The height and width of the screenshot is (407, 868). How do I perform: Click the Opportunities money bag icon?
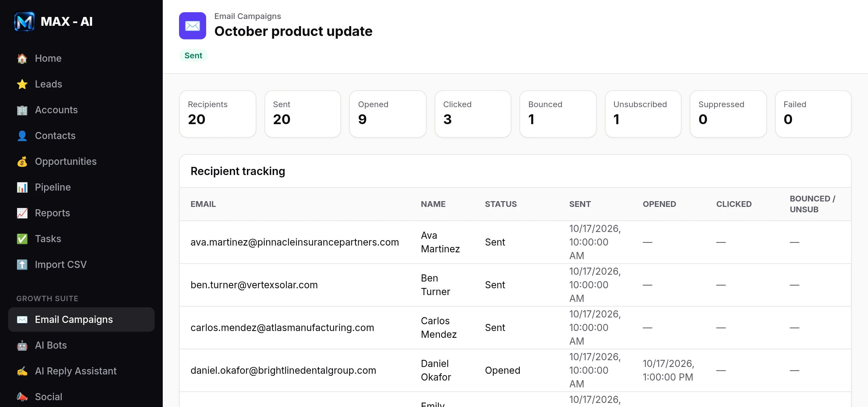pyautogui.click(x=22, y=161)
